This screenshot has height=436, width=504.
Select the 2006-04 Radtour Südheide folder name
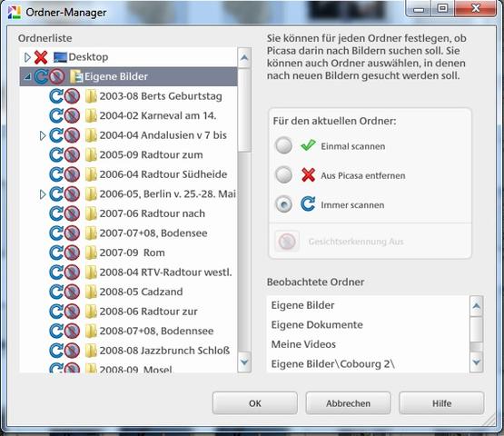point(163,174)
